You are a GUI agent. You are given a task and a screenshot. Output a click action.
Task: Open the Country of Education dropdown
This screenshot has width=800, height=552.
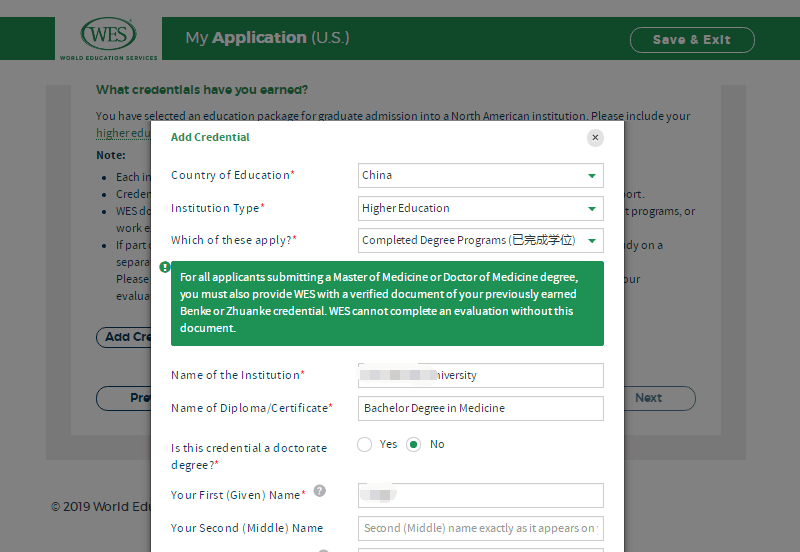(480, 176)
